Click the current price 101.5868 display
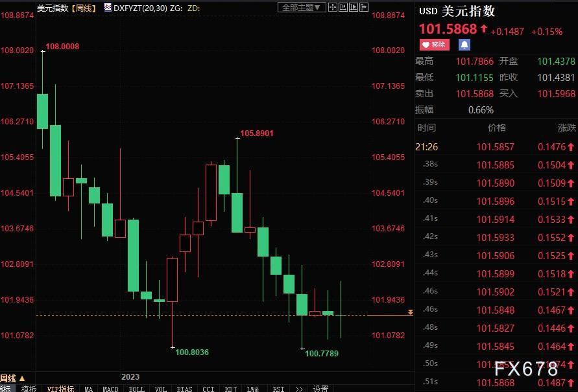This screenshot has height=392, width=578. pos(450,29)
